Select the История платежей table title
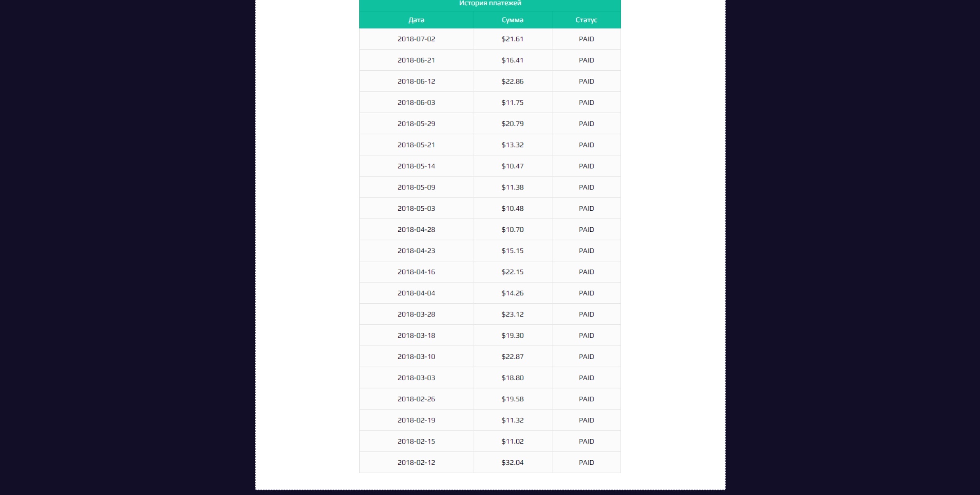 pos(490,3)
